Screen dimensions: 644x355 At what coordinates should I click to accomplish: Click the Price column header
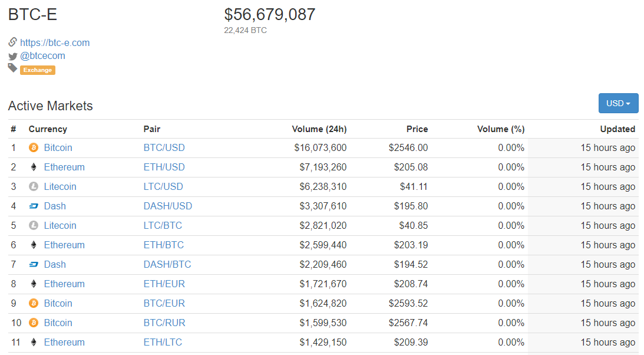coord(417,129)
